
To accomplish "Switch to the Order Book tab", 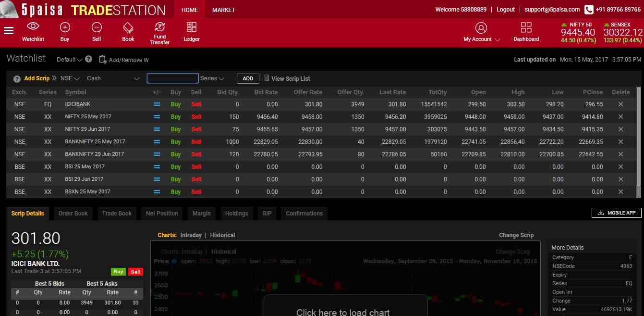I will [73, 213].
